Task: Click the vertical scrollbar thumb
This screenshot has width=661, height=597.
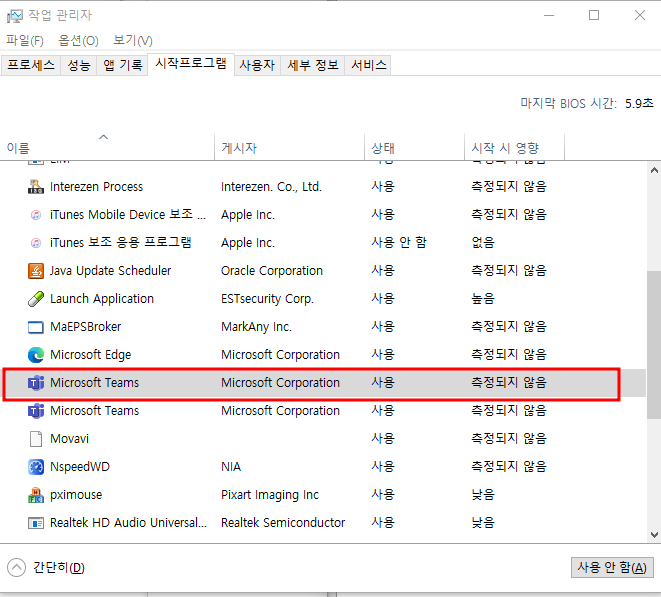Action: tap(654, 345)
